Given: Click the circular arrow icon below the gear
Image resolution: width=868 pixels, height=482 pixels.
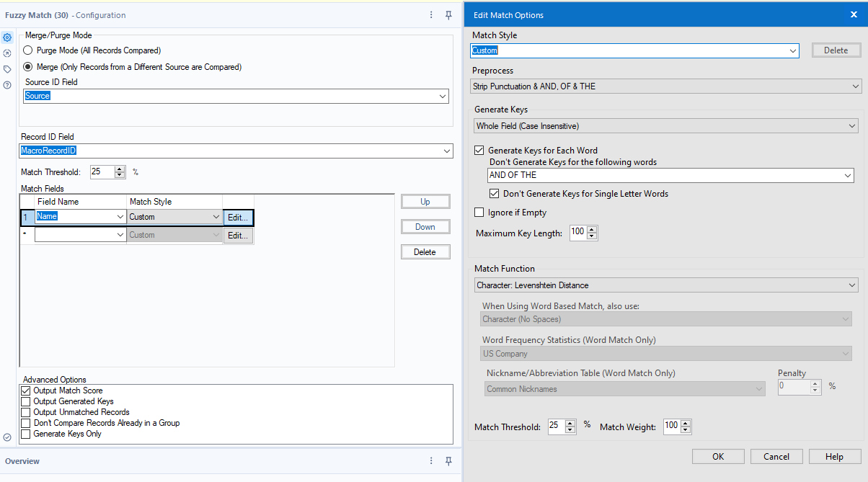Looking at the screenshot, I should [7, 53].
